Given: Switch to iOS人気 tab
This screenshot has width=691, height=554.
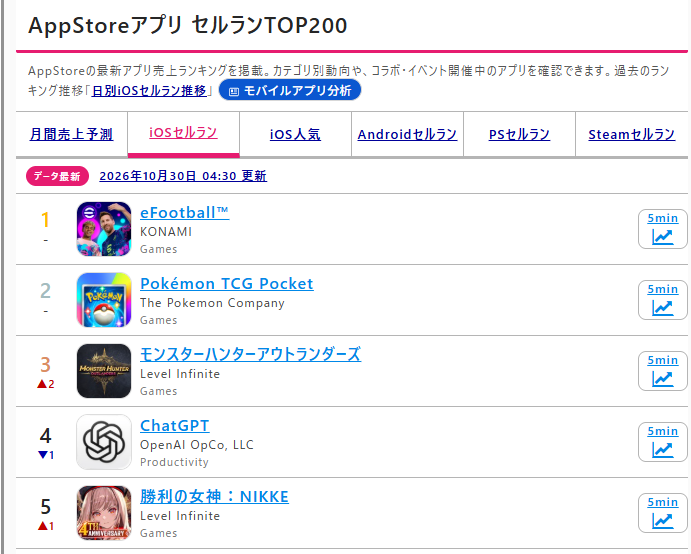Looking at the screenshot, I should [x=295, y=134].
